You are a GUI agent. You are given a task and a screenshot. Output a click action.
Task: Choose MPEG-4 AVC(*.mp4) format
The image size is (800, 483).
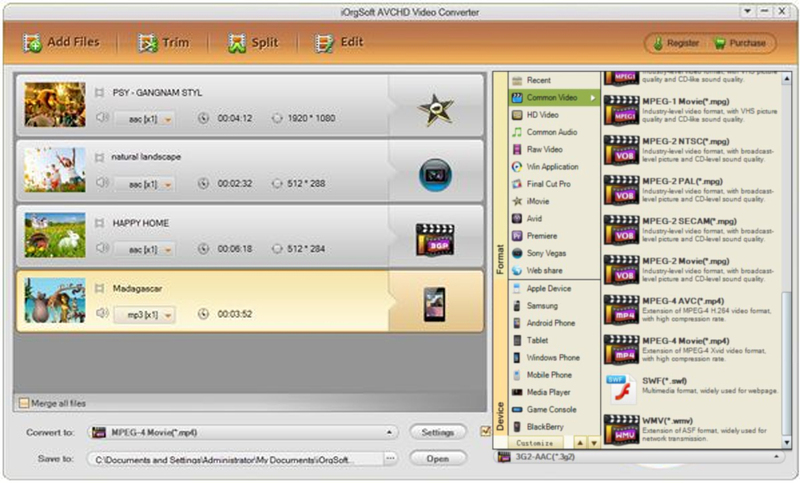pos(691,310)
